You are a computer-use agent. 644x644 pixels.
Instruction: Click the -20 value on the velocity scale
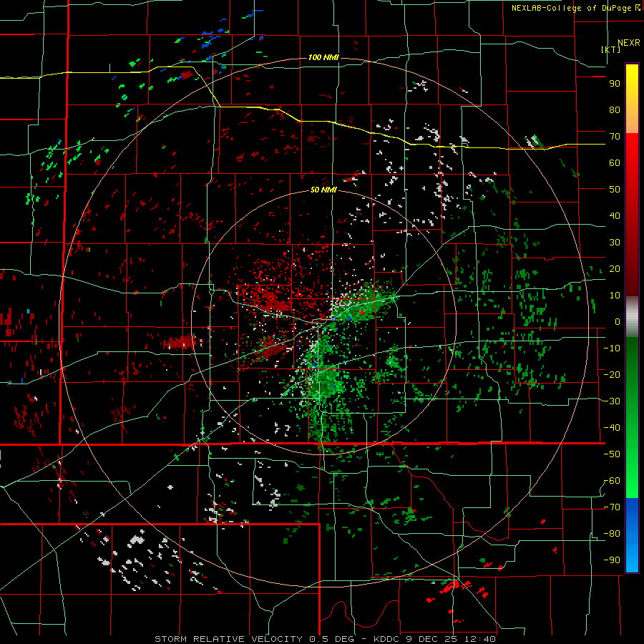(x=612, y=374)
